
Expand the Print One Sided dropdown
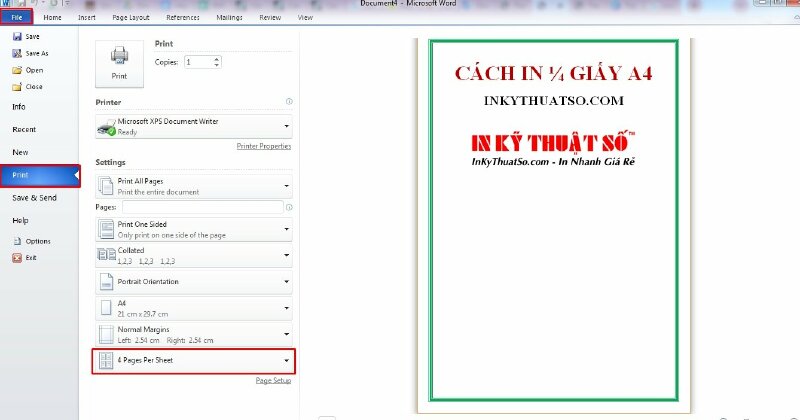tap(286, 229)
